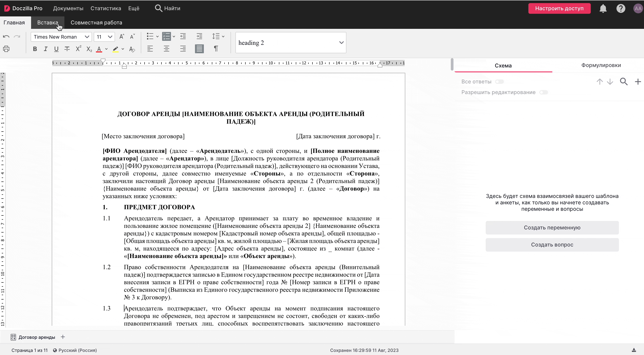
Task: Click the Bold formatting icon
Action: (x=35, y=49)
